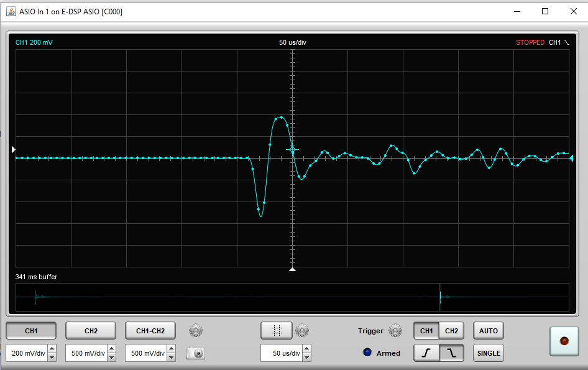Click the CH2 500 mV/div value field
The image size is (588, 370).
(x=86, y=353)
